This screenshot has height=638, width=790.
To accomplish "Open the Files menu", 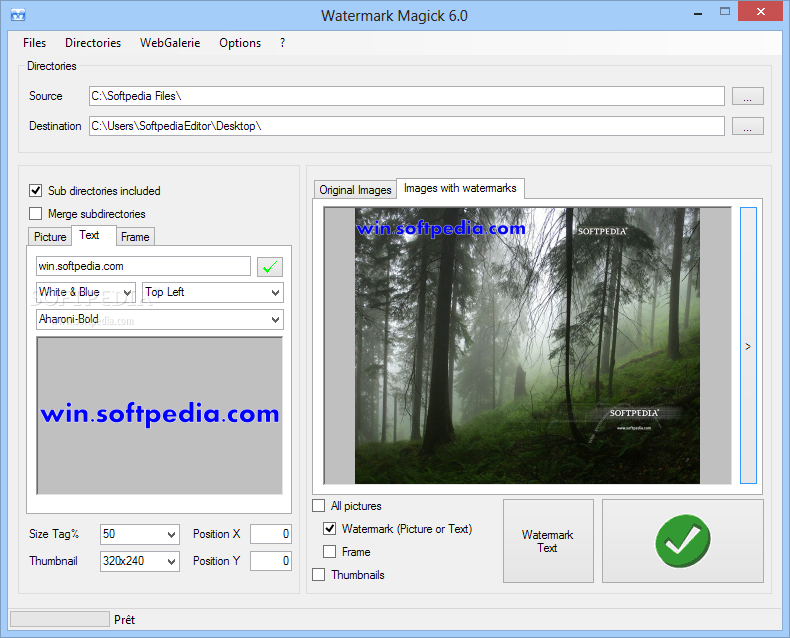I will (34, 43).
